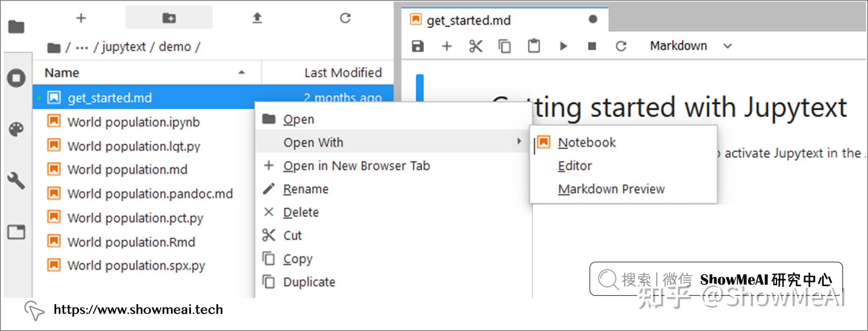Choose Open in New Browser Tab
The width and height of the screenshot is (868, 331).
[x=393, y=166]
